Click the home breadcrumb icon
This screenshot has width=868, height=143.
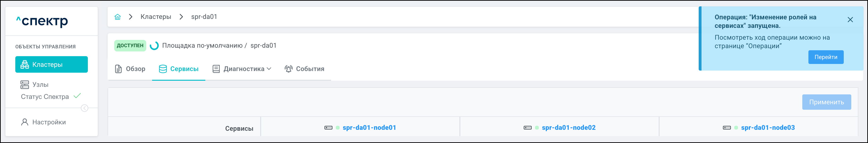117,17
